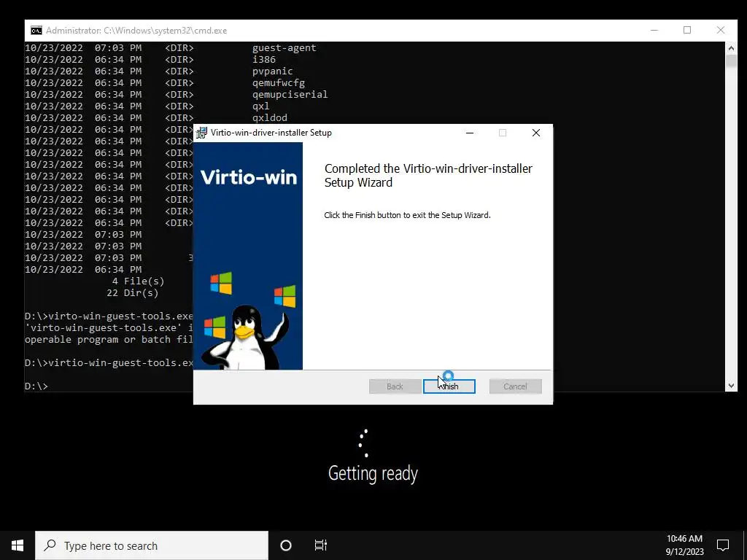747x560 pixels.
Task: Minimize the Administrator cmd.exe window
Action: [x=654, y=30]
